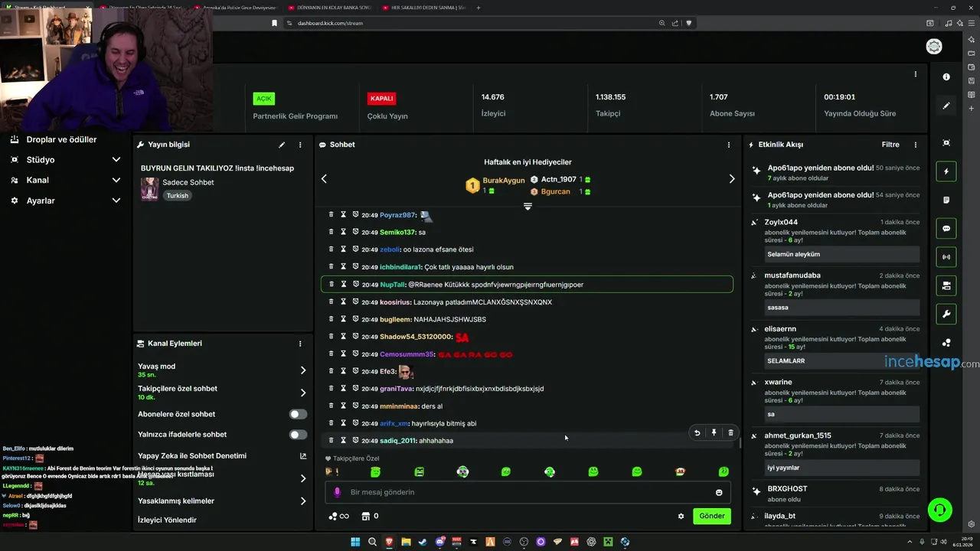This screenshot has height=551, width=980.
Task: Click the channel points infinity icon
Action: [338, 516]
